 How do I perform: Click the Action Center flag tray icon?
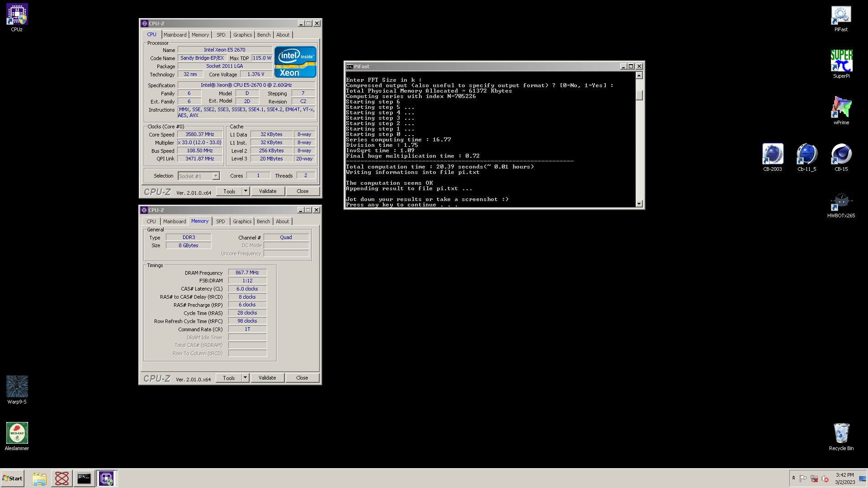(x=803, y=479)
